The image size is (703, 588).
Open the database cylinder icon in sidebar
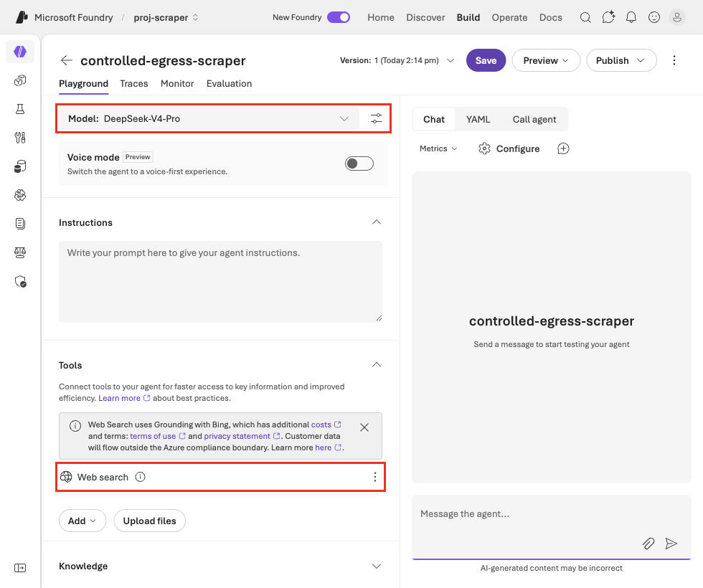click(x=20, y=166)
